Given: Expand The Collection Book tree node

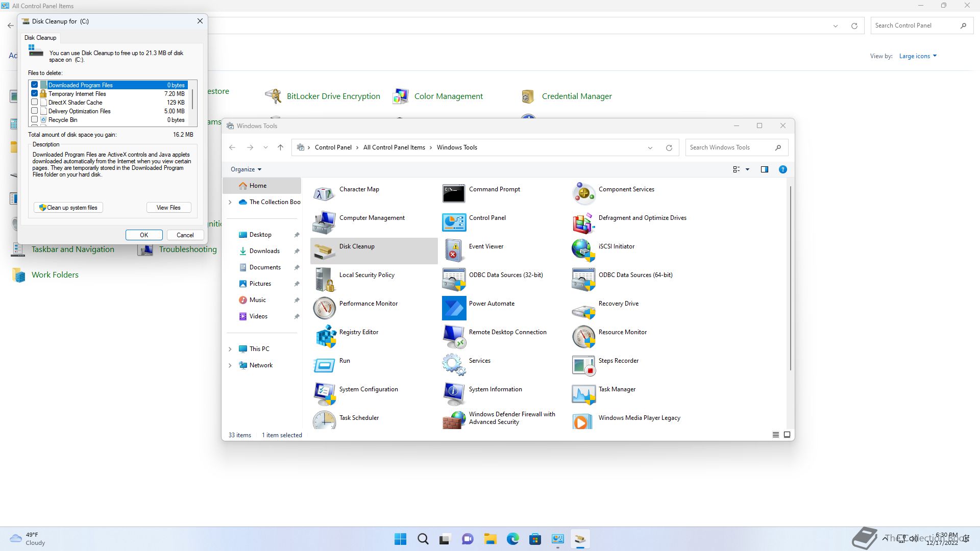Looking at the screenshot, I should pos(230,202).
